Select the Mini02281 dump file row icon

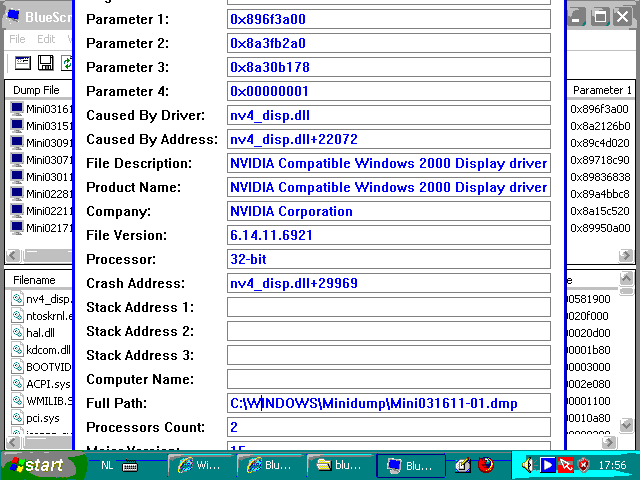pos(17,193)
